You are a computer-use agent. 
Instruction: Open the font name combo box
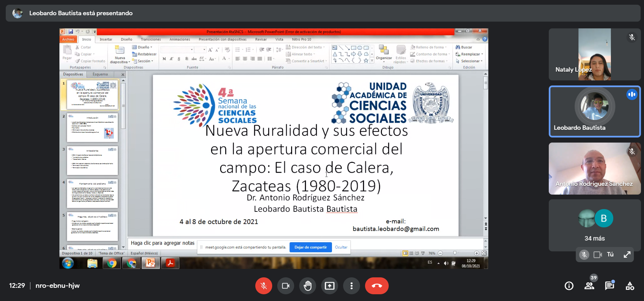click(177, 50)
